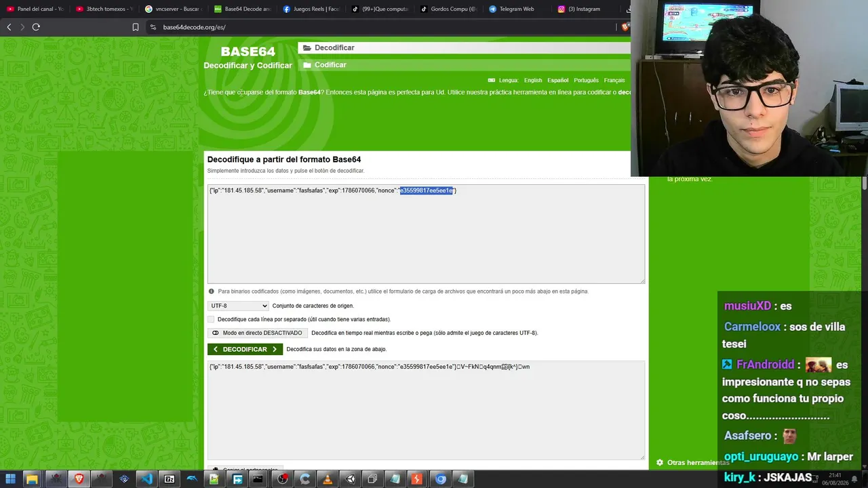Viewport: 868px width, 488px height.
Task: Switch to the Gordos Compu TikTok tab
Action: point(448,9)
